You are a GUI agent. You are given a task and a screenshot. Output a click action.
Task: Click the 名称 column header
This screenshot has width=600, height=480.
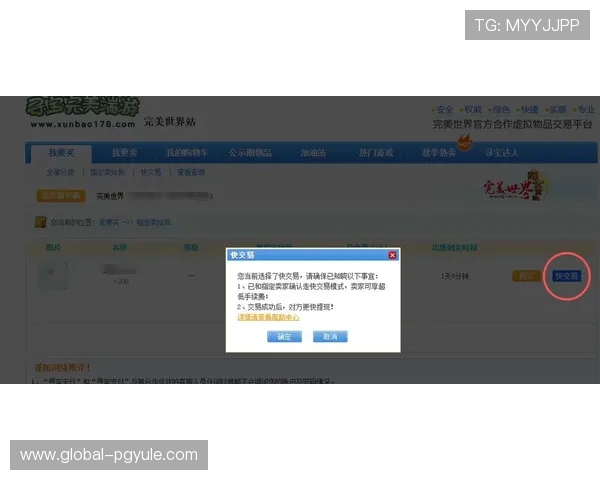click(120, 248)
